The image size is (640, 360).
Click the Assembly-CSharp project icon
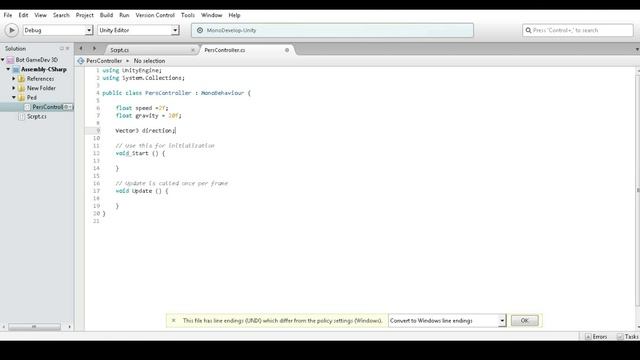(16, 69)
